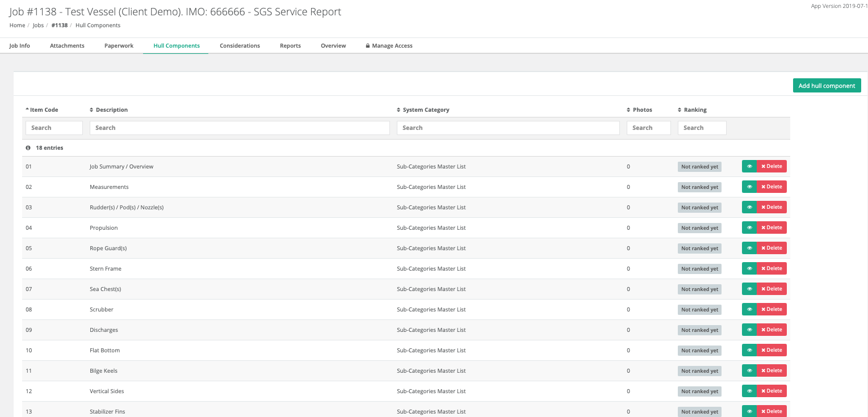Image resolution: width=868 pixels, height=417 pixels.
Task: Click the info icon beside 18 entries
Action: (28, 148)
